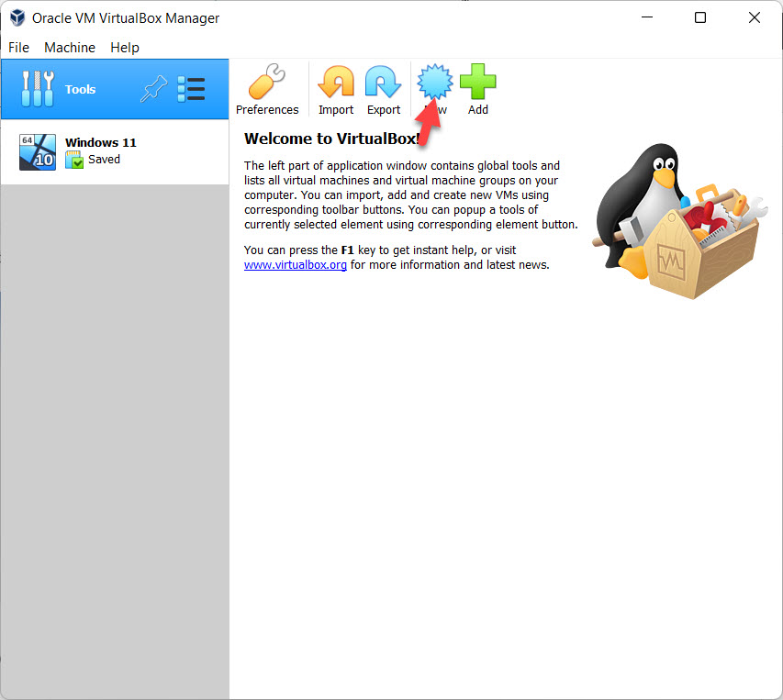This screenshot has height=700, width=783.
Task: Open VirtualBox Preferences from the toolbar
Action: click(267, 84)
